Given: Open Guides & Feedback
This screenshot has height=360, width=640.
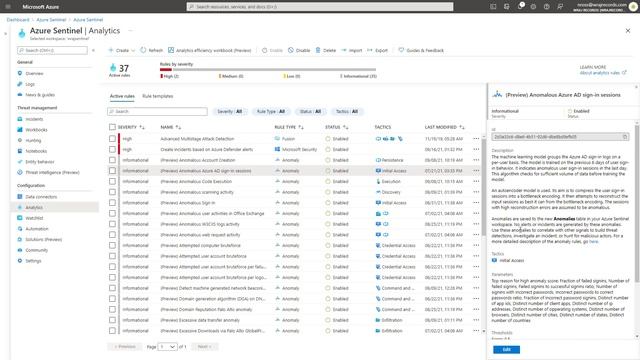Looking at the screenshot, I should (421, 50).
